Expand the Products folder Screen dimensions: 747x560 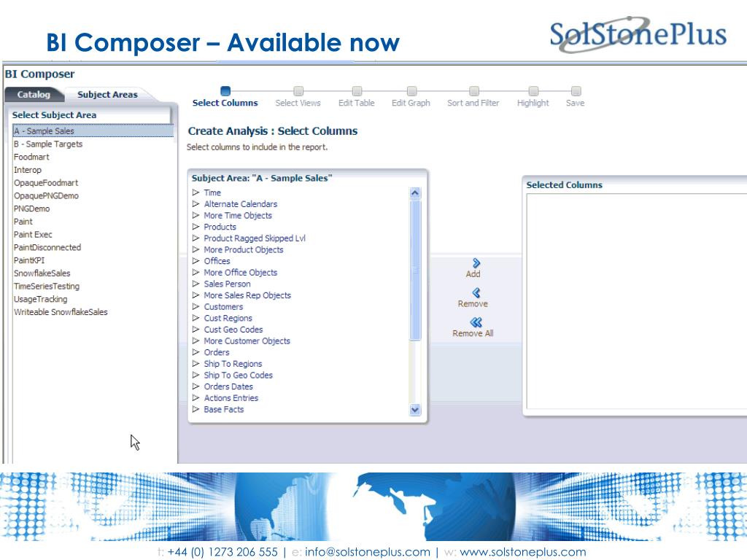click(196, 227)
